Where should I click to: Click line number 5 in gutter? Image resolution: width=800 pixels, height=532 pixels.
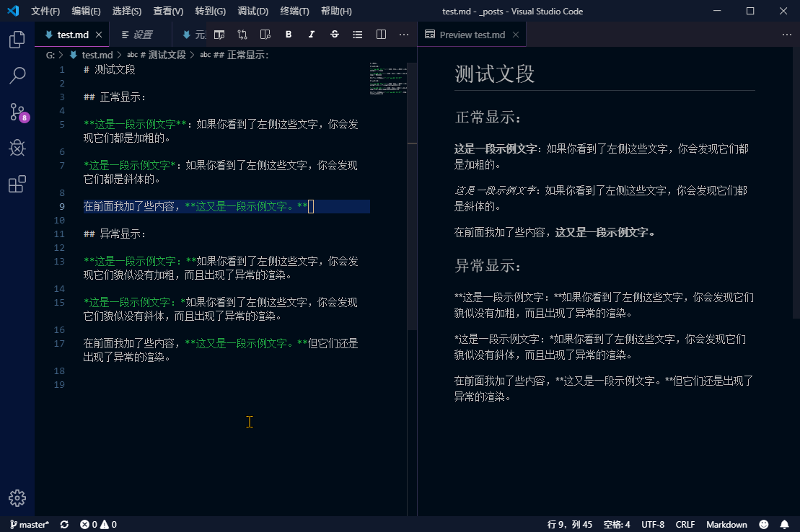[x=62, y=125]
